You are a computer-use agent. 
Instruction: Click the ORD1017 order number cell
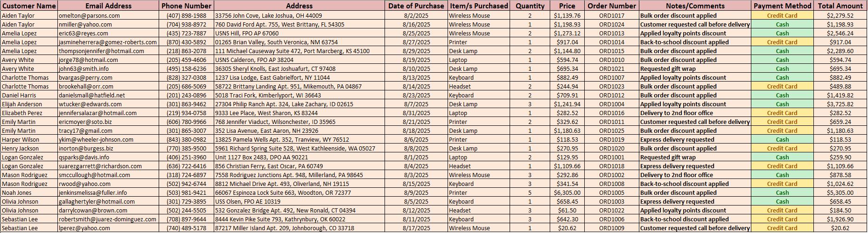(611, 15)
